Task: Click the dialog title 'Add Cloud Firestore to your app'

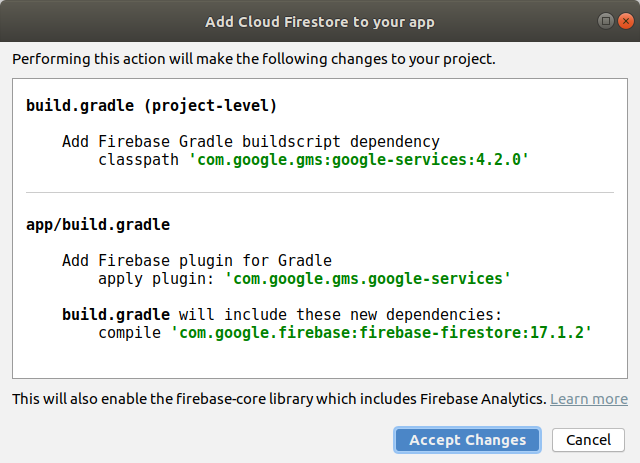Action: pos(320,21)
